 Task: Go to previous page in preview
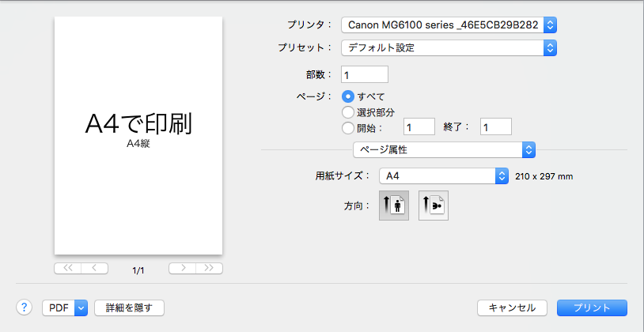[94, 268]
